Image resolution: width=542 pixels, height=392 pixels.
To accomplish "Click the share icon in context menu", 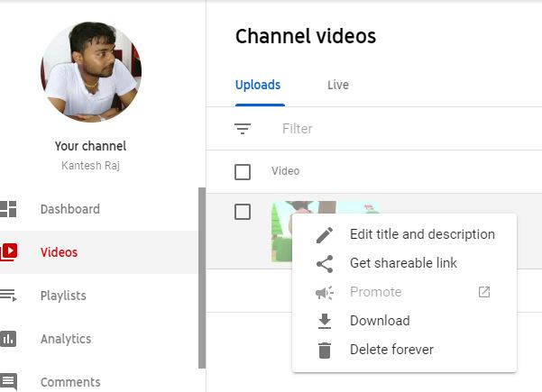I will 325,263.
